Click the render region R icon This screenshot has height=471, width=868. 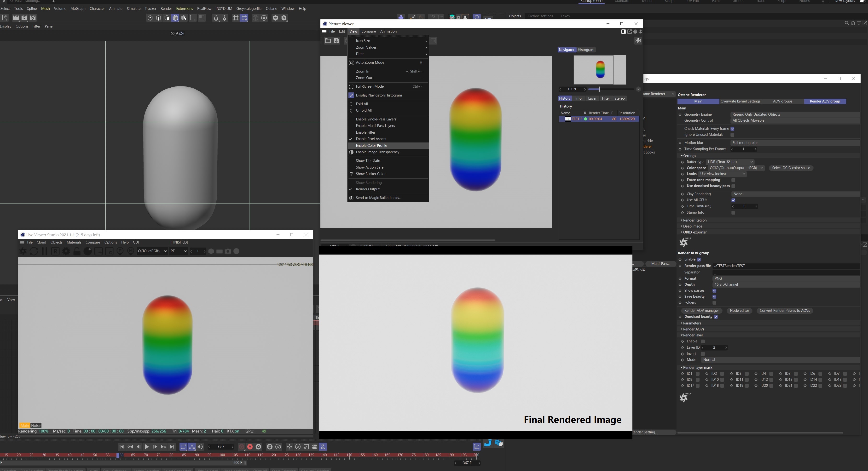coord(55,251)
